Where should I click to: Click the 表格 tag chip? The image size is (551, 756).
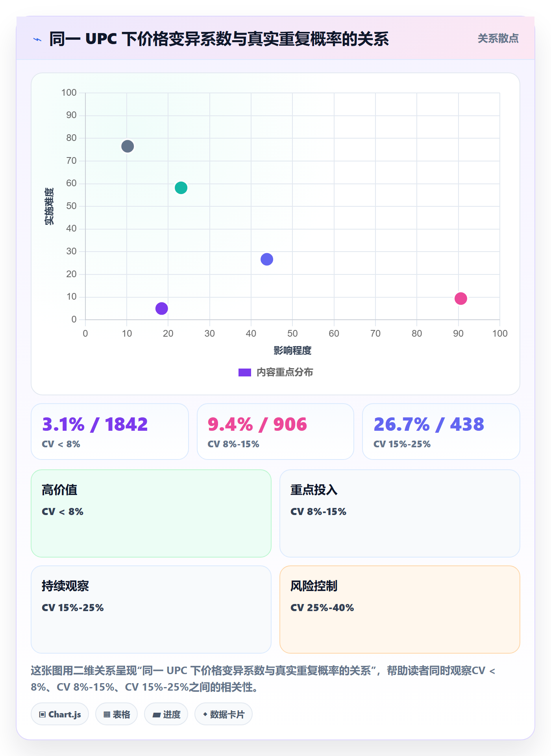pos(116,714)
